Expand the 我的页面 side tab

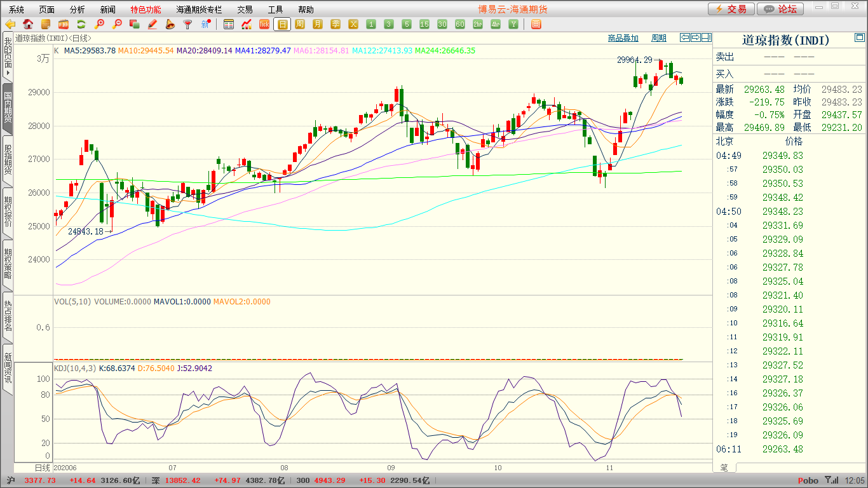tap(8, 57)
